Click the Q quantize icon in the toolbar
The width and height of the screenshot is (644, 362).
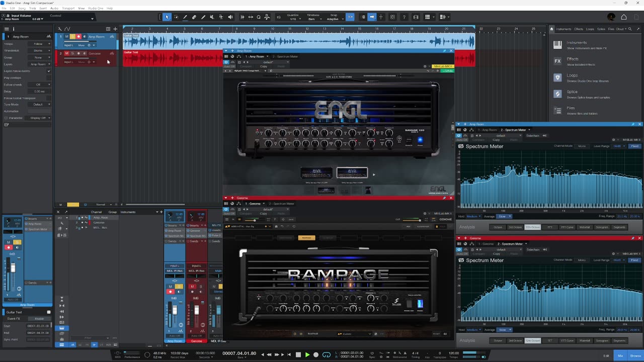[259, 17]
